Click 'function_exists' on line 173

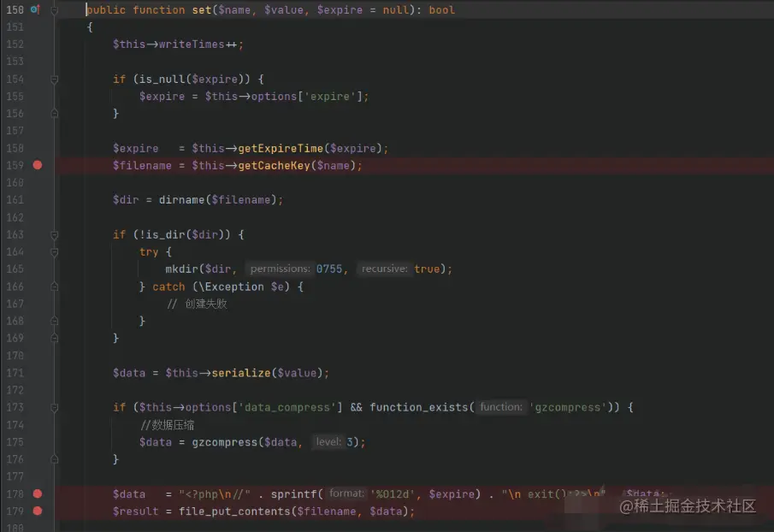tap(418, 408)
